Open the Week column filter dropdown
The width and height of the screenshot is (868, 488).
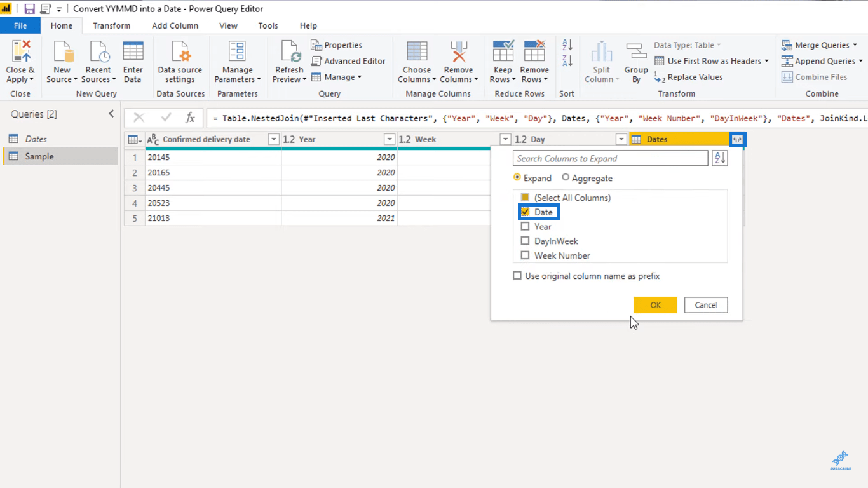(505, 139)
